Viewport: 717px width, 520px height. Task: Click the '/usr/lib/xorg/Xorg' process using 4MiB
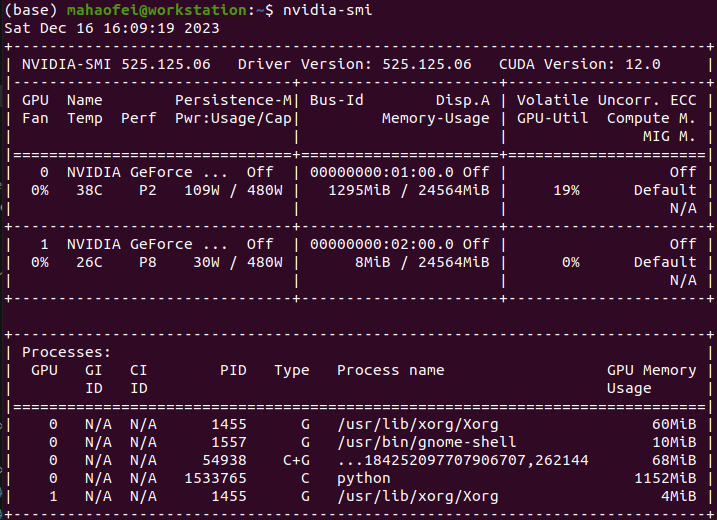(417, 496)
